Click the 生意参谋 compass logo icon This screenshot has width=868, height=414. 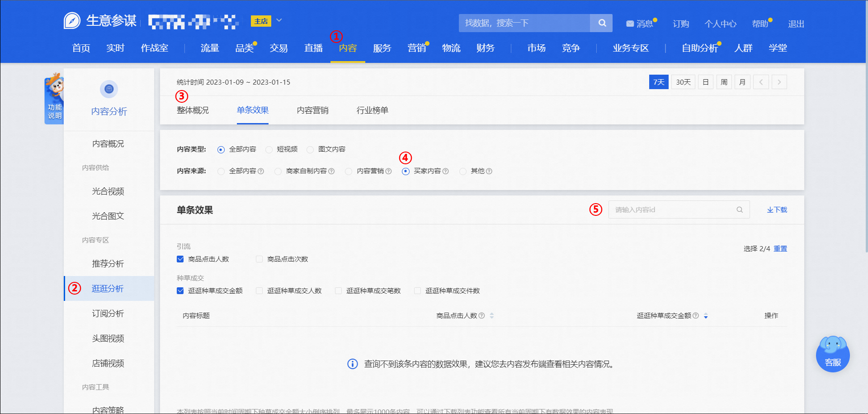[x=72, y=20]
